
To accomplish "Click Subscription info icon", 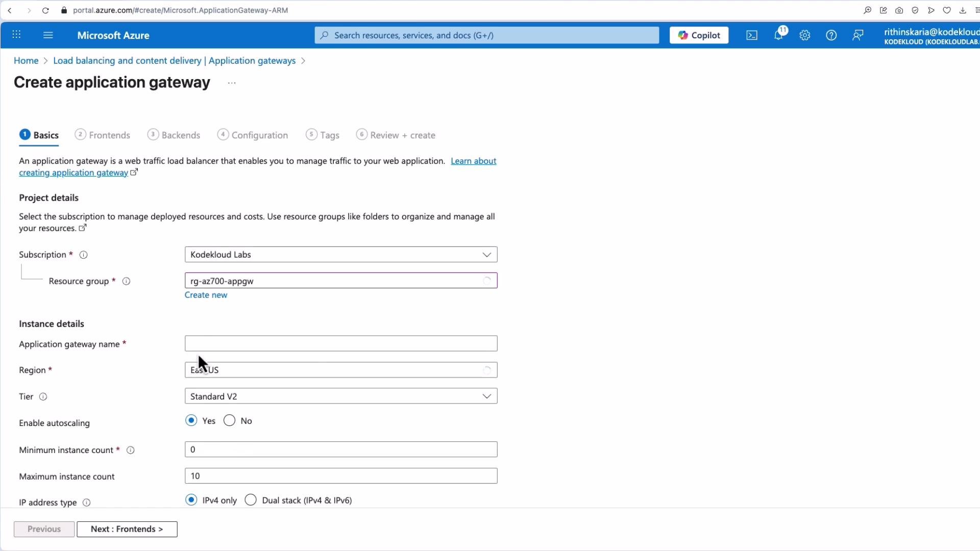I will tap(84, 255).
